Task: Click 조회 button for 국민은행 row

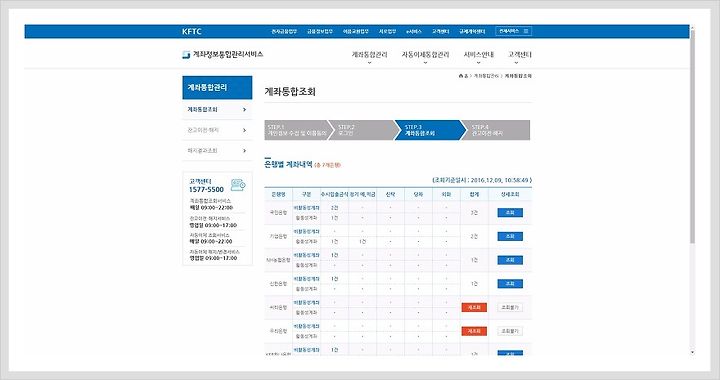Action: click(510, 212)
